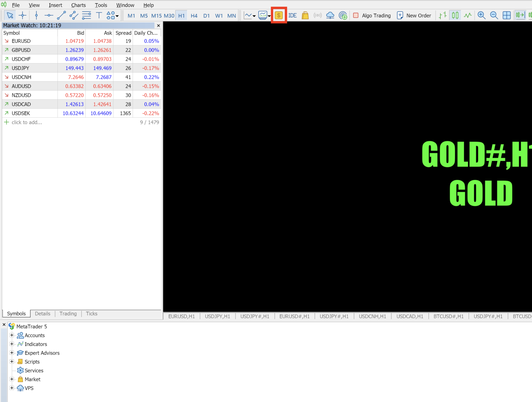The height and width of the screenshot is (402, 532).
Task: Switch chart to candlestick display
Action: 455,15
